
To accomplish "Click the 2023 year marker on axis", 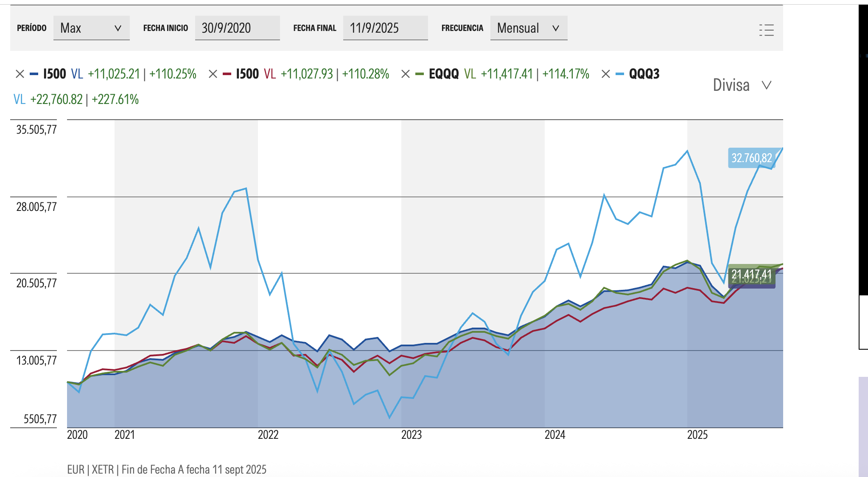I will click(412, 435).
